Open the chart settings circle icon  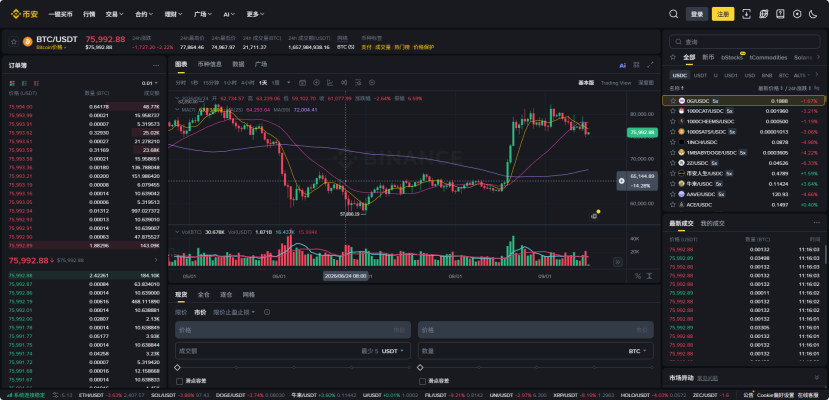(372, 82)
